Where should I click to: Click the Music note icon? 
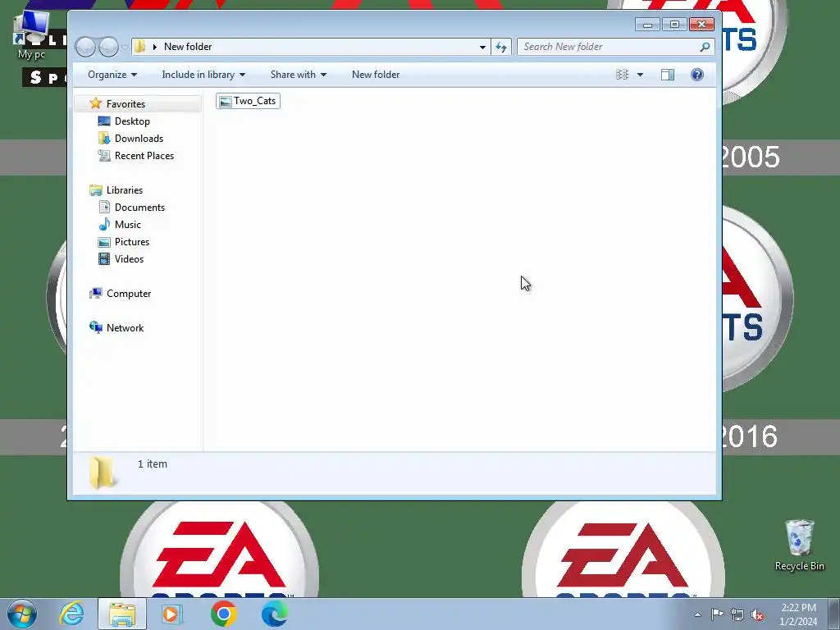pyautogui.click(x=104, y=225)
